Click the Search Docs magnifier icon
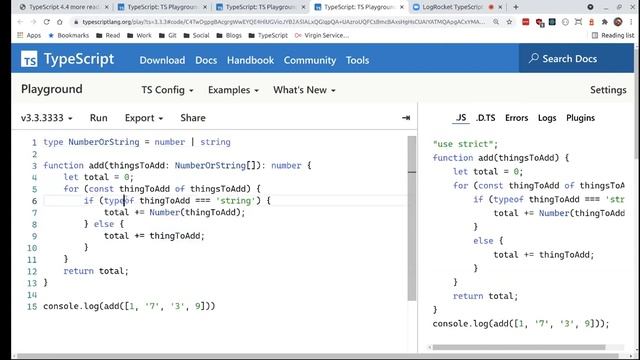The width and height of the screenshot is (640, 360). coord(533,58)
